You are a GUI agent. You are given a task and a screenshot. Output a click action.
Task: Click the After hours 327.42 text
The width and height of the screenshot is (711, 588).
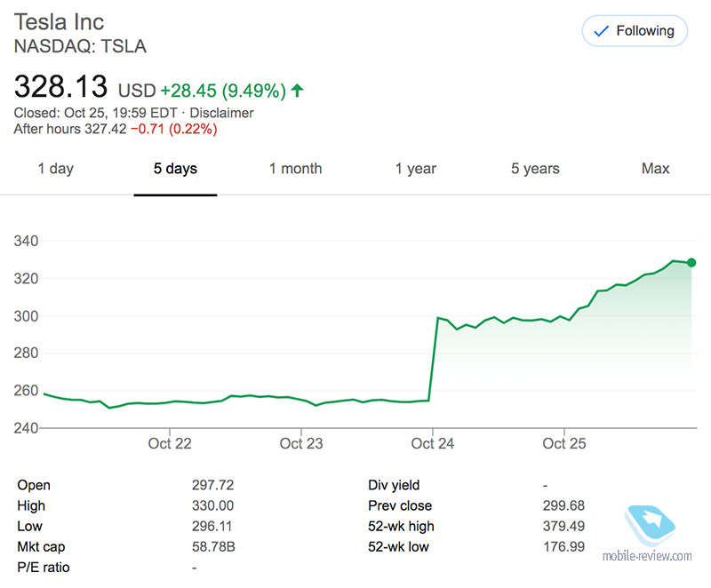[70, 129]
